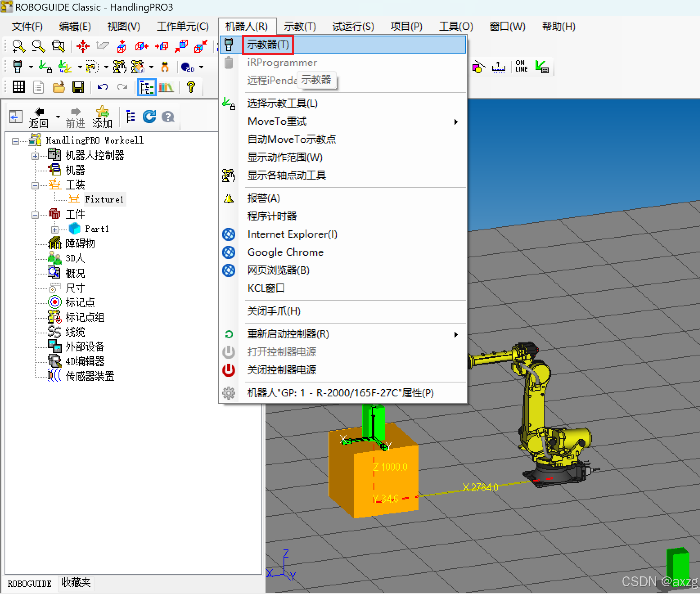Collapse the HandlingPRO Workcell root node
This screenshot has width=700, height=594.
coord(16,142)
